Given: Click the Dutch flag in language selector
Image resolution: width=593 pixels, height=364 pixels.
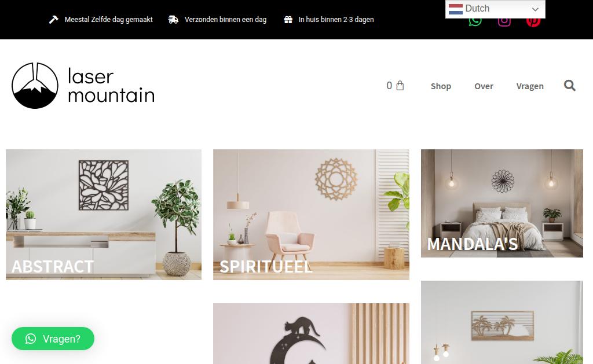Looking at the screenshot, I should click(x=456, y=9).
